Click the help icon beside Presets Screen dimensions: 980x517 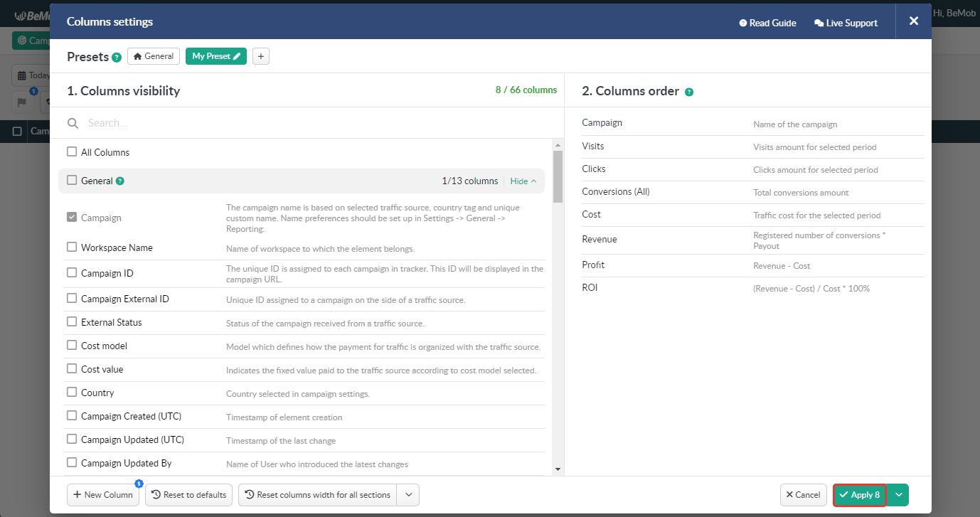coord(117,58)
